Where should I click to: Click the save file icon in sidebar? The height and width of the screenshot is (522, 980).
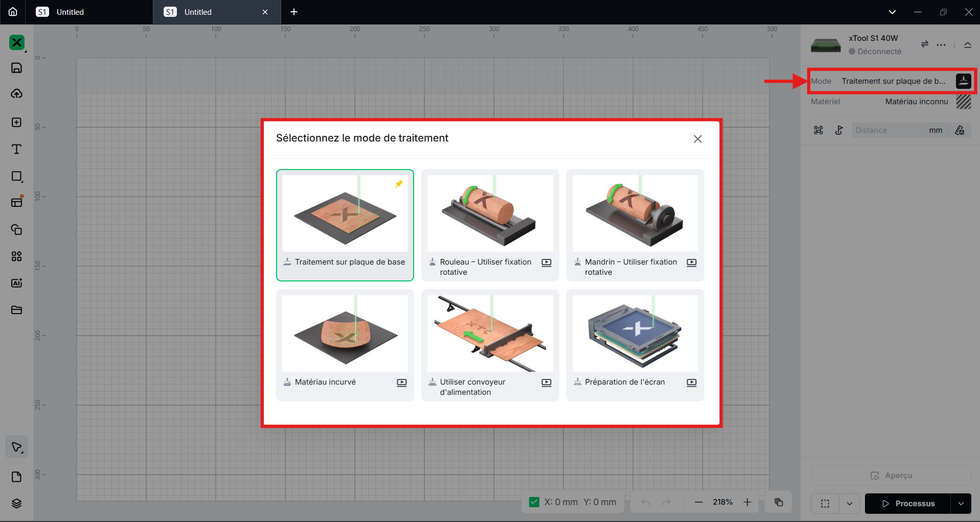coord(16,68)
